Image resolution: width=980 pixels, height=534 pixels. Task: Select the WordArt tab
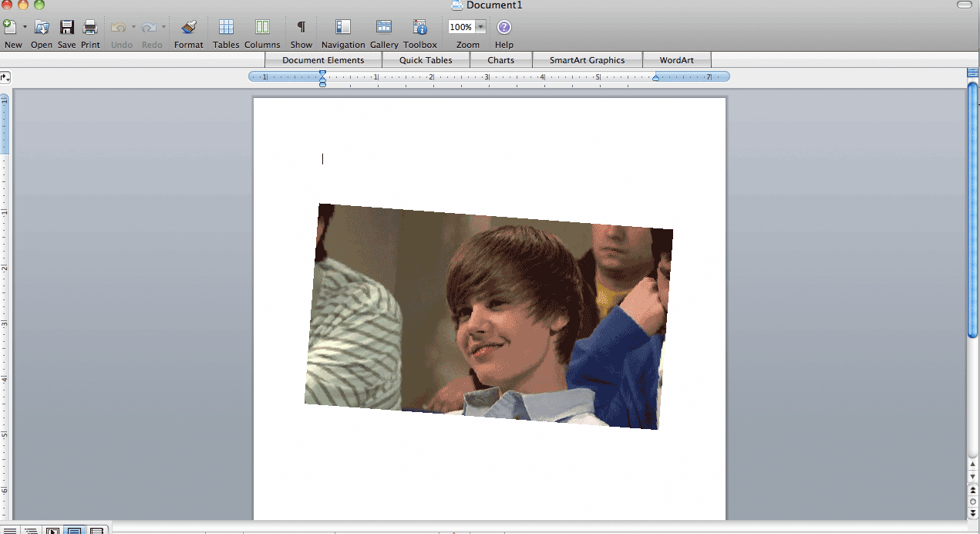point(676,60)
